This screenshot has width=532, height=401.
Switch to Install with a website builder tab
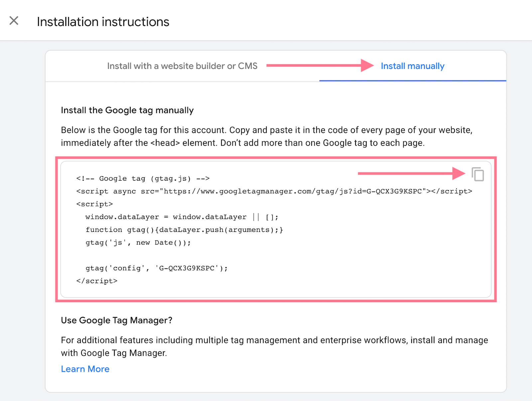click(x=182, y=66)
